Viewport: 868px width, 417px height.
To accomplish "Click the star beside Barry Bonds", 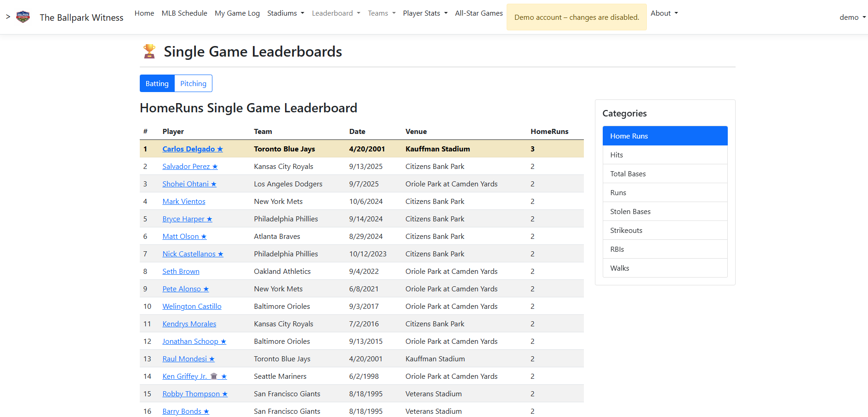I will (x=206, y=411).
